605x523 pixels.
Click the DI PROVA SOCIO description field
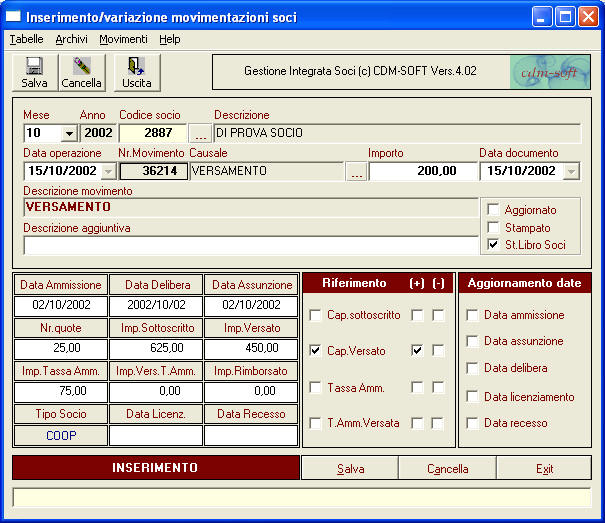tap(397, 133)
